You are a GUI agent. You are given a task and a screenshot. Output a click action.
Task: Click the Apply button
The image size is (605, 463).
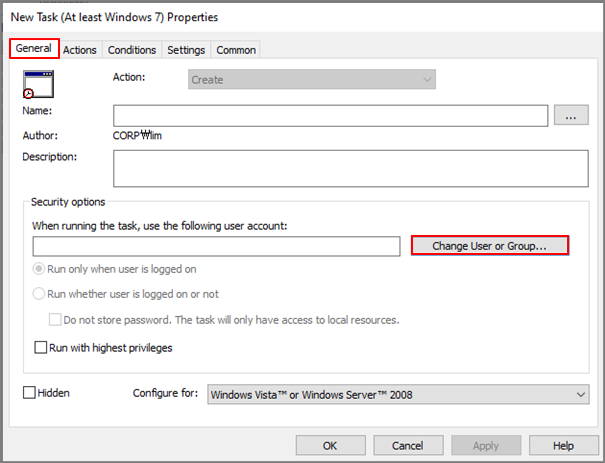pos(486,446)
